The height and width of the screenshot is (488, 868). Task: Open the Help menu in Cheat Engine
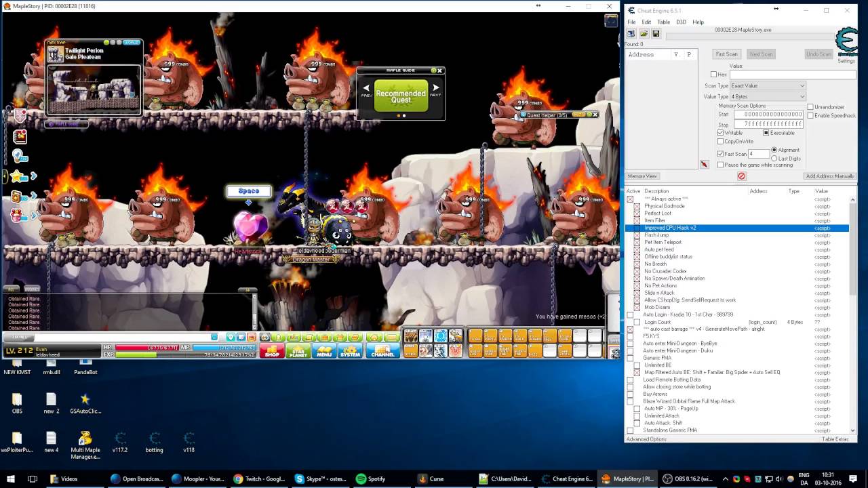698,22
